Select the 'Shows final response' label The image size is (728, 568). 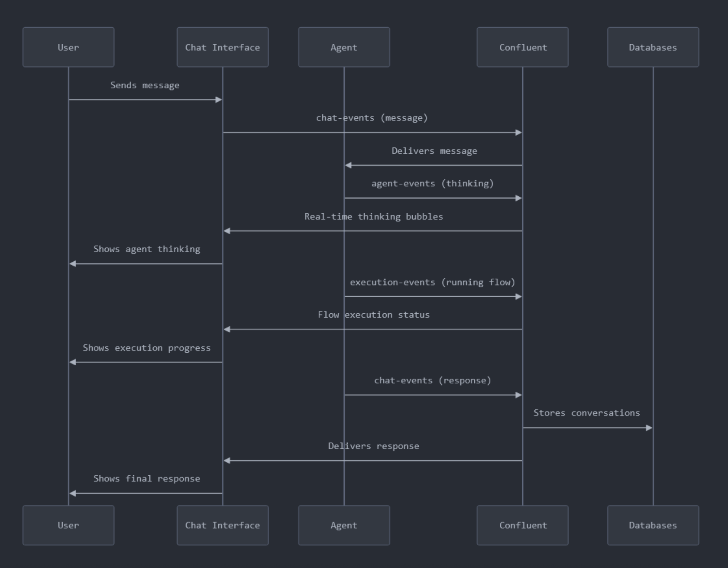pyautogui.click(x=147, y=479)
